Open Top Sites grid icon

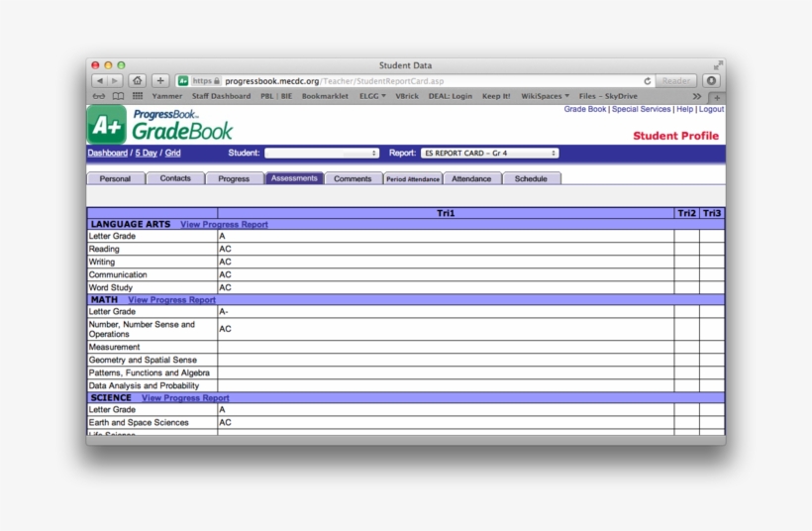click(138, 96)
